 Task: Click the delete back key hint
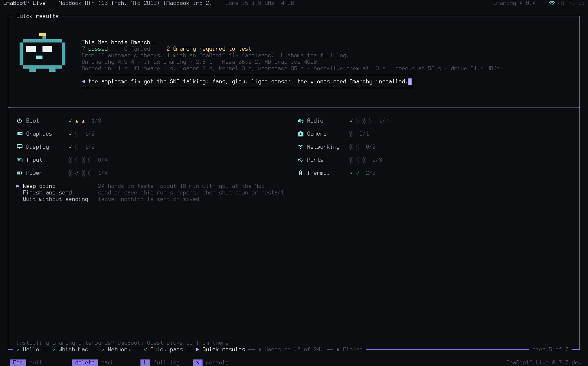tap(93, 362)
